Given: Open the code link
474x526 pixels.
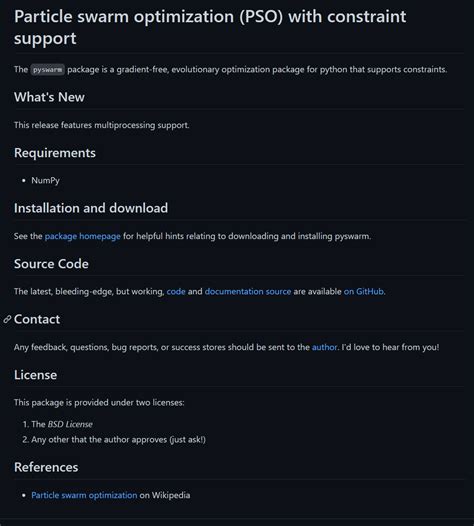Looking at the screenshot, I should point(176,292).
